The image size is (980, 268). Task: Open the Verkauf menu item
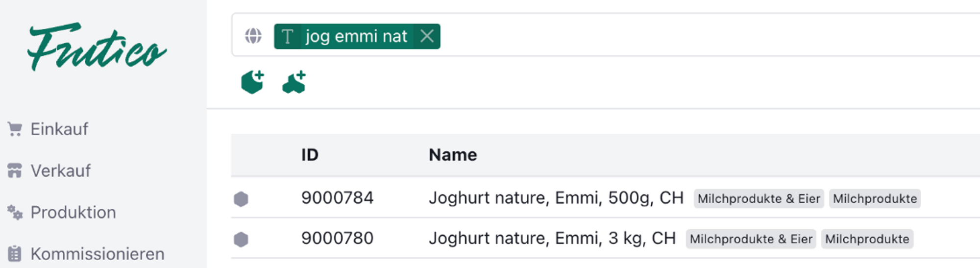[60, 171]
